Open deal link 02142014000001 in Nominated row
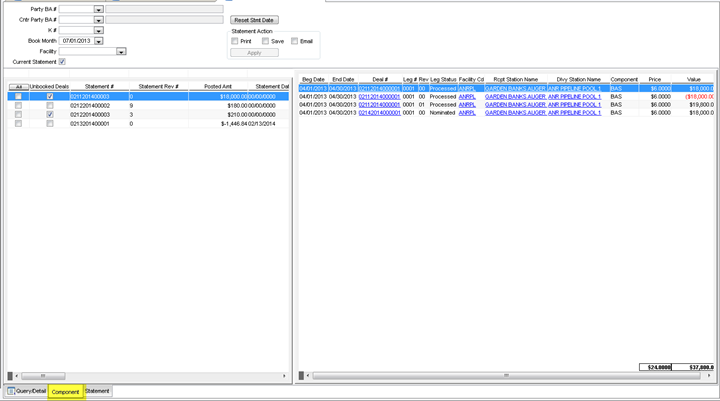The height and width of the screenshot is (401, 720). click(x=379, y=113)
